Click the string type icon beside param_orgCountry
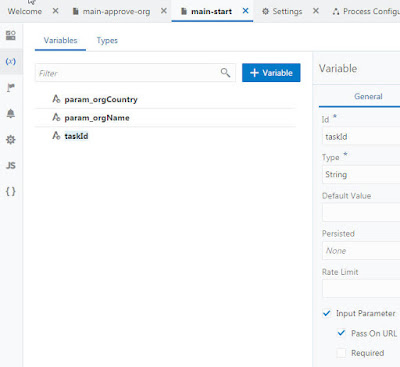Viewport: 400px width, 367px height. tap(56, 99)
